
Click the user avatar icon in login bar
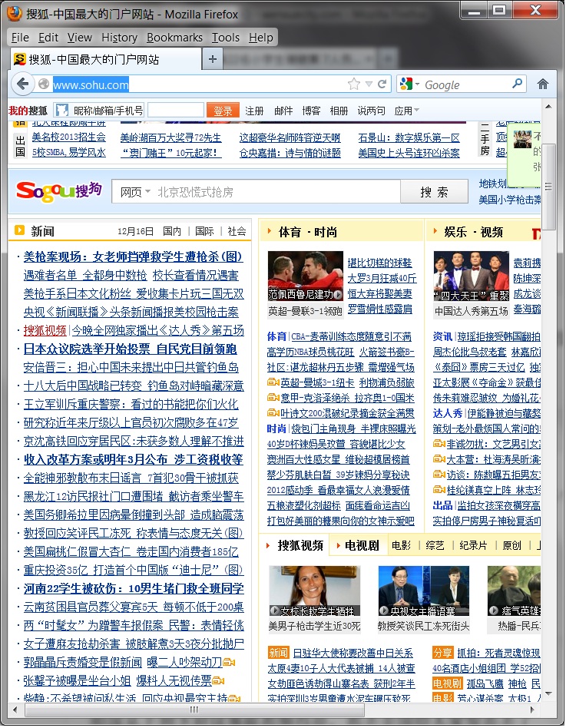(x=61, y=110)
